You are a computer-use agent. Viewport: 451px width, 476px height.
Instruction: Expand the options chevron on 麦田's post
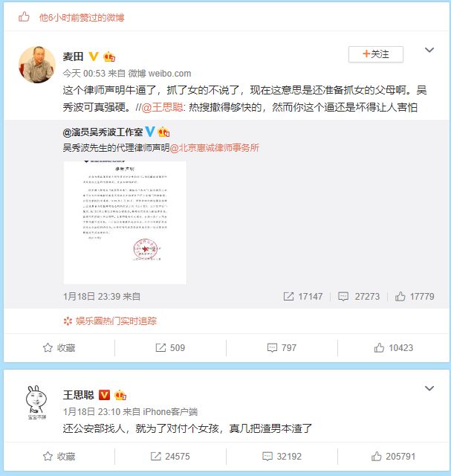[429, 50]
